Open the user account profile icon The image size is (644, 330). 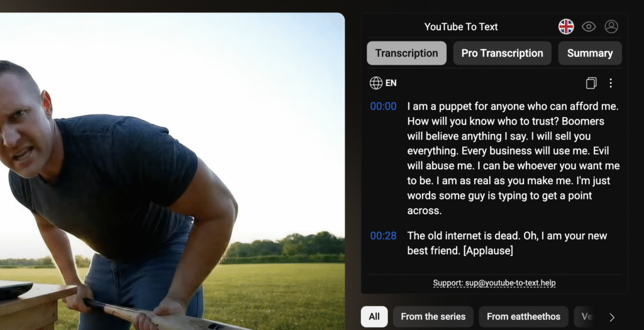[x=611, y=26]
